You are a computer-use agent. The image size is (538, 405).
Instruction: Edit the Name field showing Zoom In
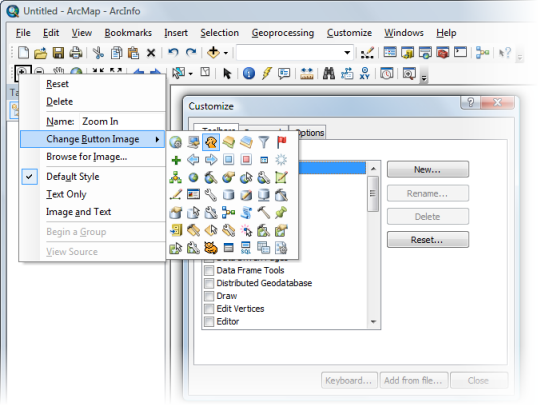pos(122,122)
